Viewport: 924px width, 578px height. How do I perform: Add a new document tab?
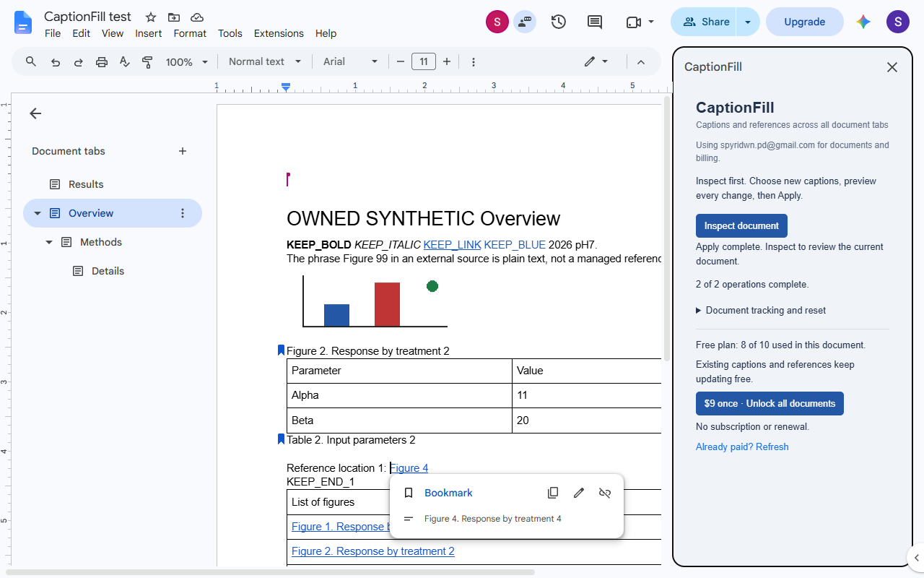183,151
